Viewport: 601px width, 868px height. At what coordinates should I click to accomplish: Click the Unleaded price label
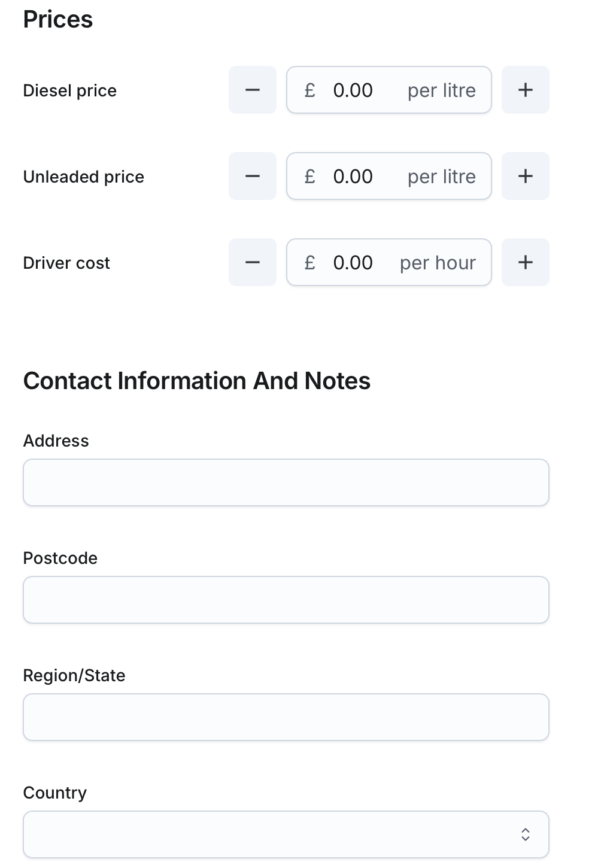(x=83, y=177)
